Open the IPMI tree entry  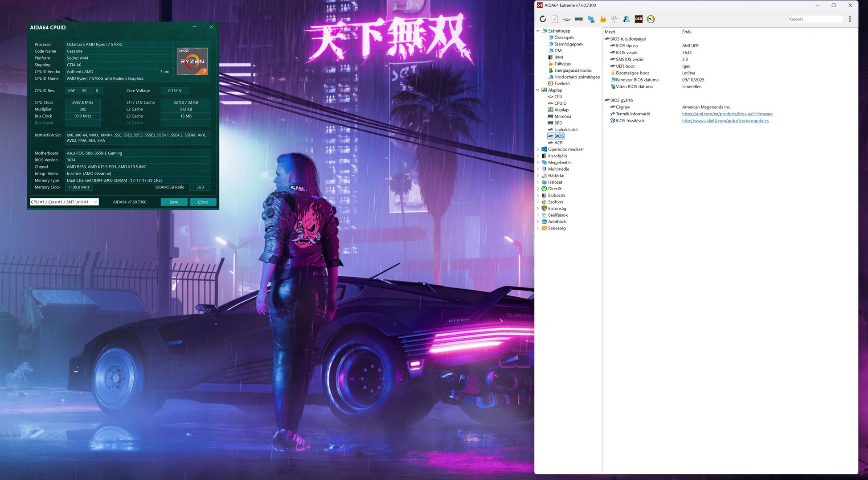point(559,57)
